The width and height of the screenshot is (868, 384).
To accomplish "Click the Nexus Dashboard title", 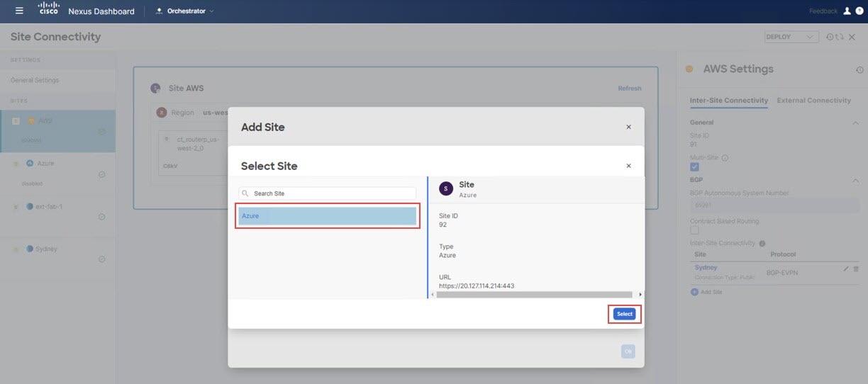I will [101, 11].
